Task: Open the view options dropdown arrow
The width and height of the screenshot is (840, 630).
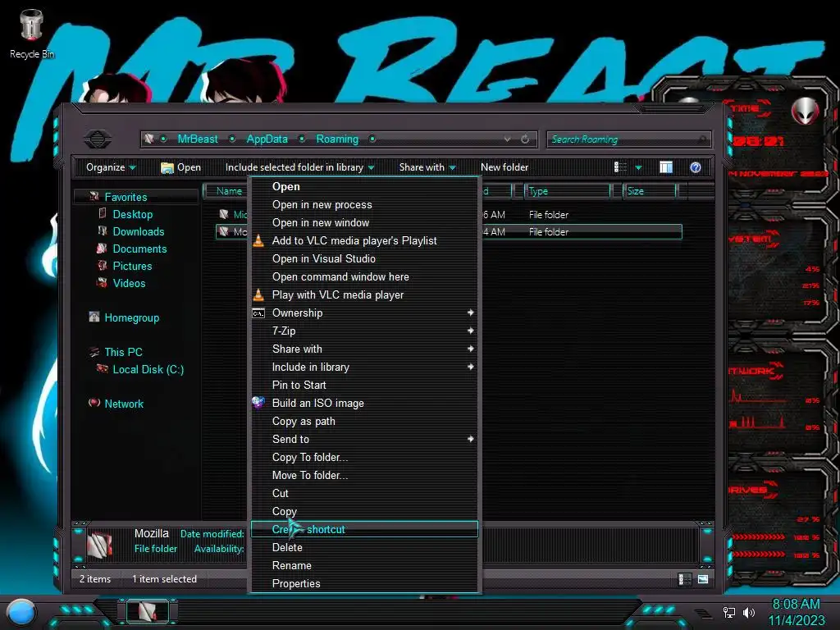Action: pyautogui.click(x=638, y=168)
